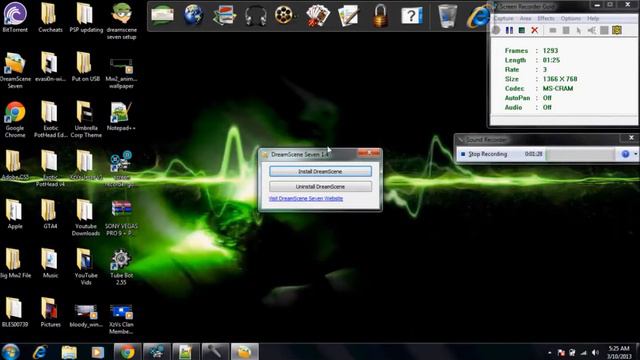Select the Cwcheats folder on desktop
Screen dimensions: 640x360
pos(50,17)
